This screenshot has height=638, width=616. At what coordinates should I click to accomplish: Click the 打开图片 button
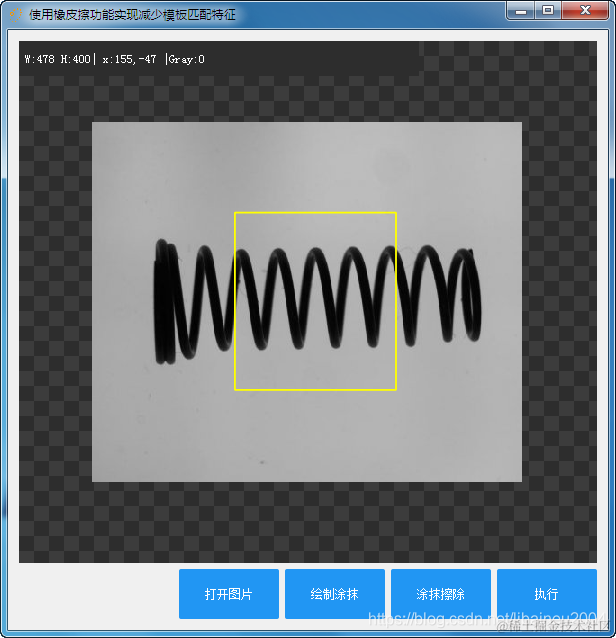click(x=229, y=594)
